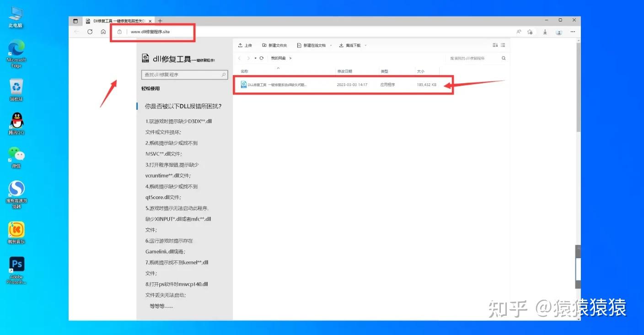Open the browser settings and more menu
The image size is (644, 335).
pyautogui.click(x=573, y=32)
